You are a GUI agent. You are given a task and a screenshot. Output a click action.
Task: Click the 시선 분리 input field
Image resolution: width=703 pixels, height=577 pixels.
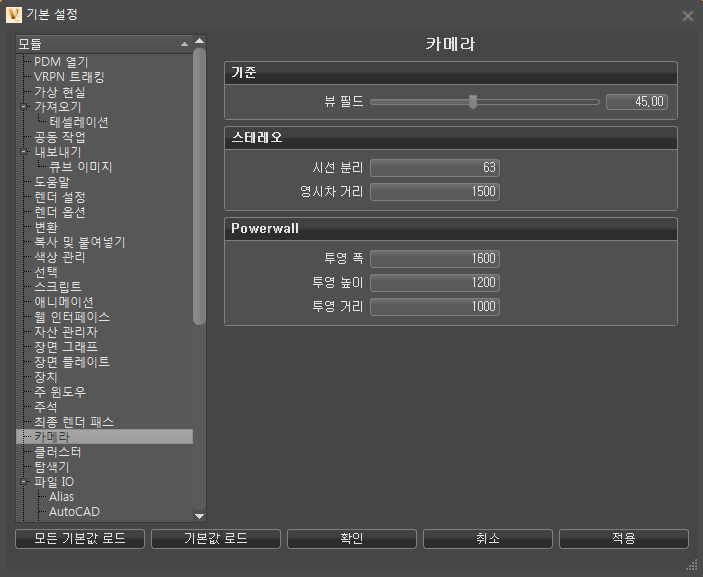[x=435, y=168]
